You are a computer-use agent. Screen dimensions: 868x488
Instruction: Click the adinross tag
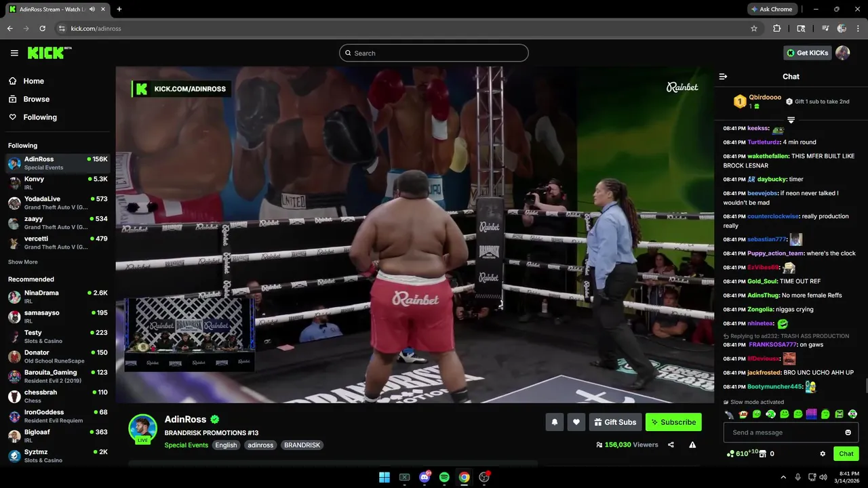click(x=260, y=445)
